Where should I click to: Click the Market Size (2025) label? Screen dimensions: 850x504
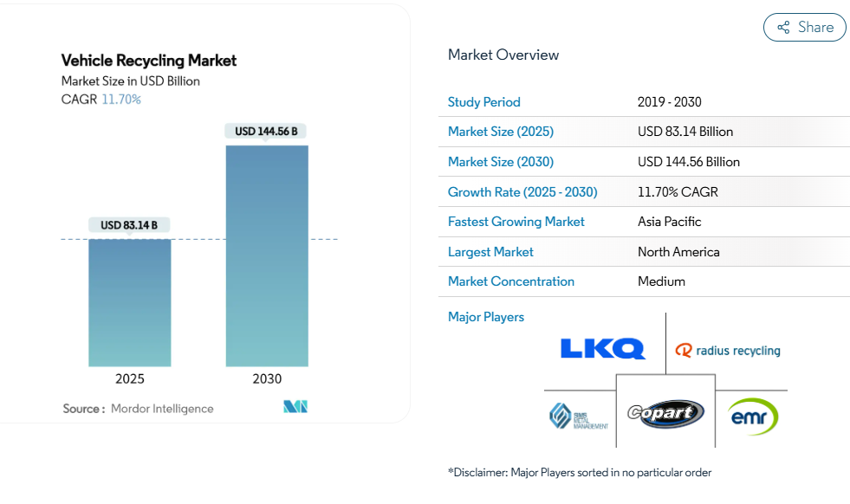500,132
